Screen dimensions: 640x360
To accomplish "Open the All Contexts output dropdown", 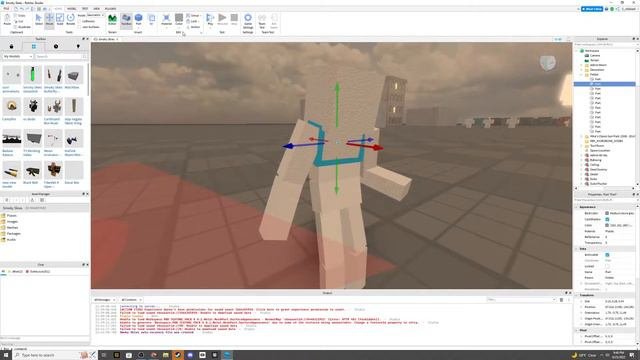I will pyautogui.click(x=131, y=300).
